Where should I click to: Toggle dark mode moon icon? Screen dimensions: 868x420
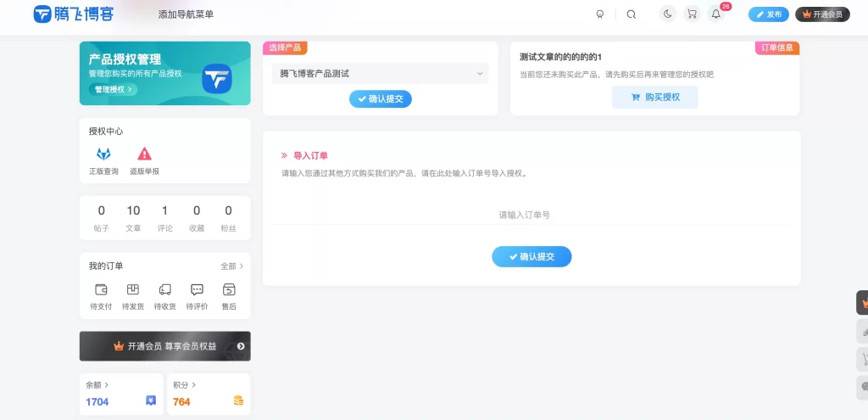[668, 14]
